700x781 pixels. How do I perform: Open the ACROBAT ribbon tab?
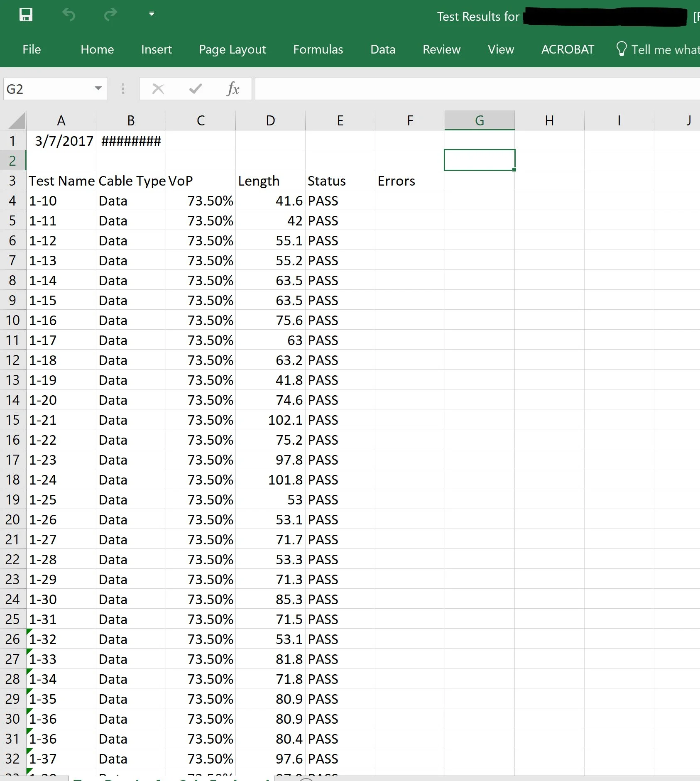[568, 49]
